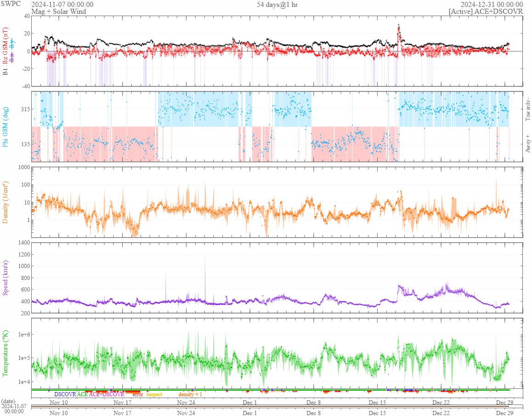The image size is (532, 416).
Task: Click the '[Active] ACE+DSCOVR' source label
Action: (x=486, y=11)
